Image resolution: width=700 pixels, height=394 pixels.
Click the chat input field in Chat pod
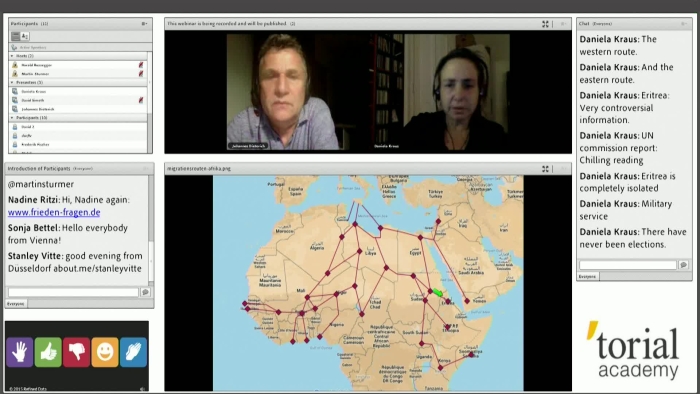click(x=628, y=265)
